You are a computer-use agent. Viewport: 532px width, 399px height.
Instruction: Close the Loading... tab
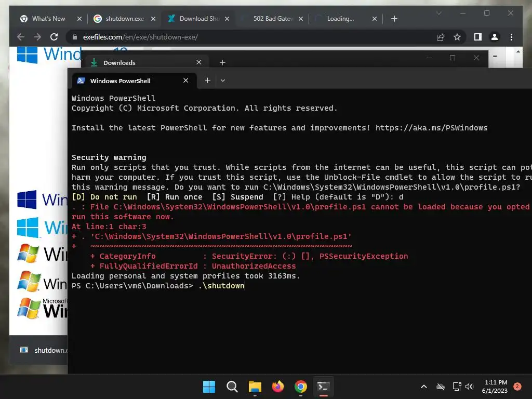[x=375, y=19]
